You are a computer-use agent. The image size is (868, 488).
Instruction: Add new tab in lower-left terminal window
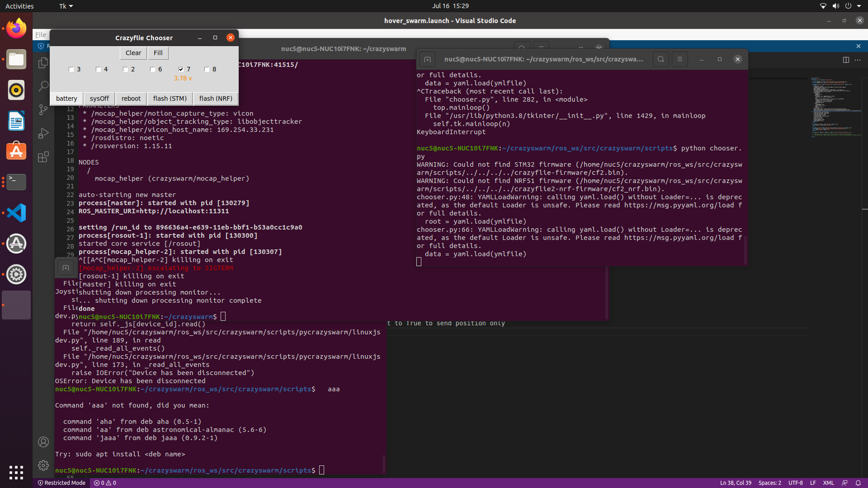(x=66, y=268)
